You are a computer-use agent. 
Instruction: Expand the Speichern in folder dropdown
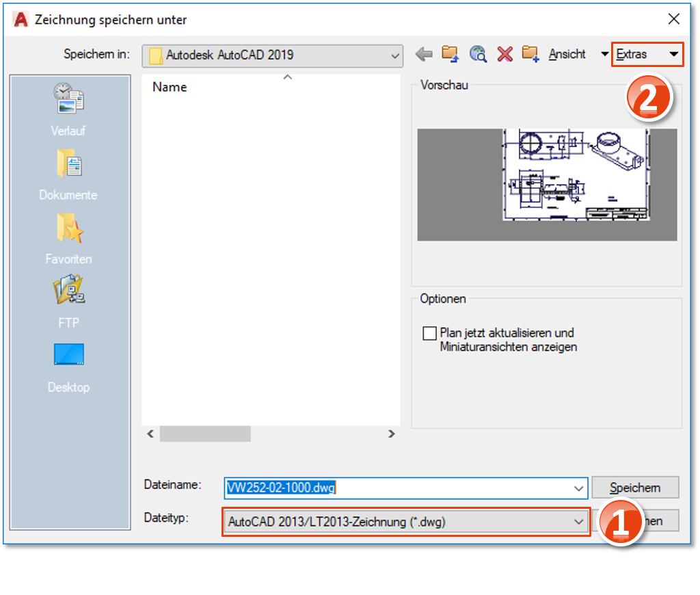[394, 55]
